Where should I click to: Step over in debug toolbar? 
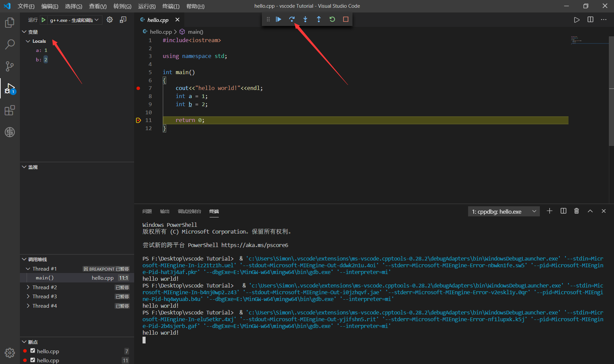point(292,19)
